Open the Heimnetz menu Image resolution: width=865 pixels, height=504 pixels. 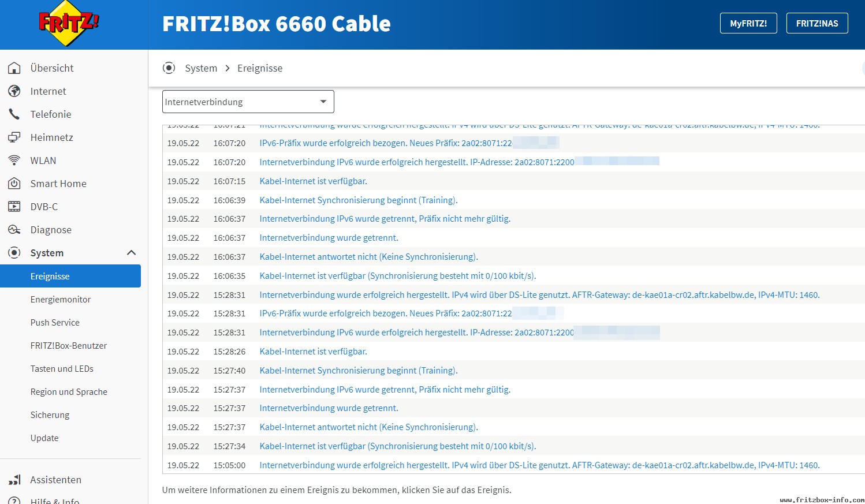pyautogui.click(x=51, y=137)
